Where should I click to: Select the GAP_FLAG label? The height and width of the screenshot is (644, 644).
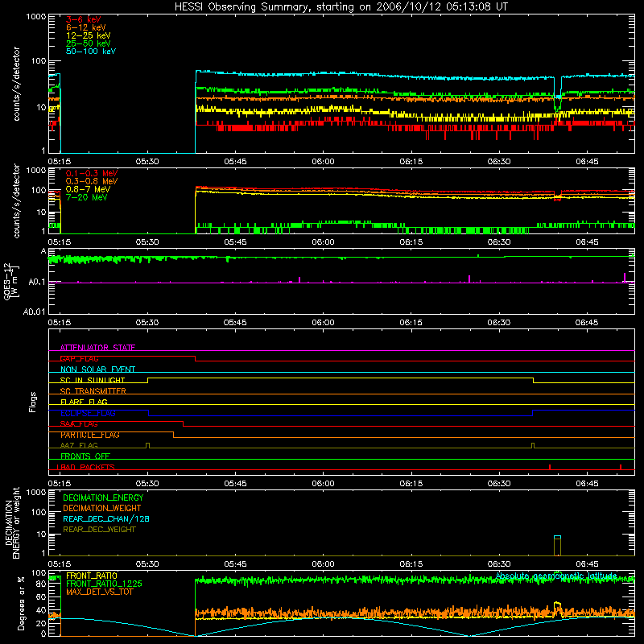tap(79, 358)
